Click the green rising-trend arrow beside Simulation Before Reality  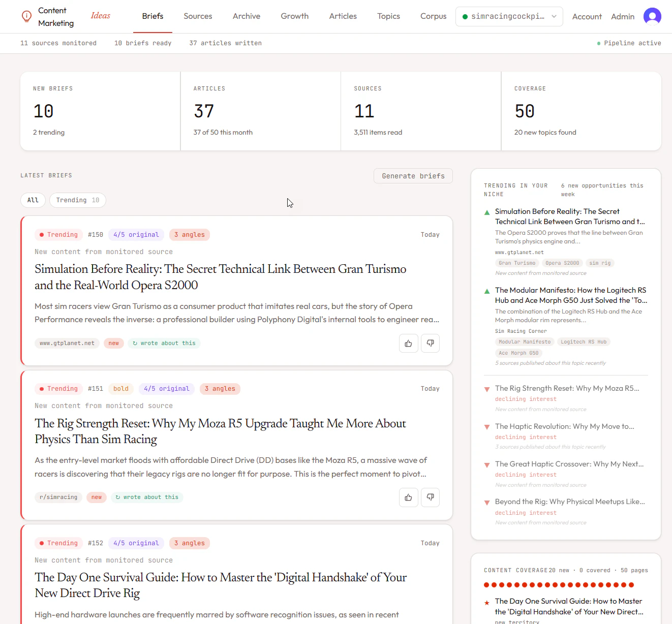pyautogui.click(x=486, y=212)
